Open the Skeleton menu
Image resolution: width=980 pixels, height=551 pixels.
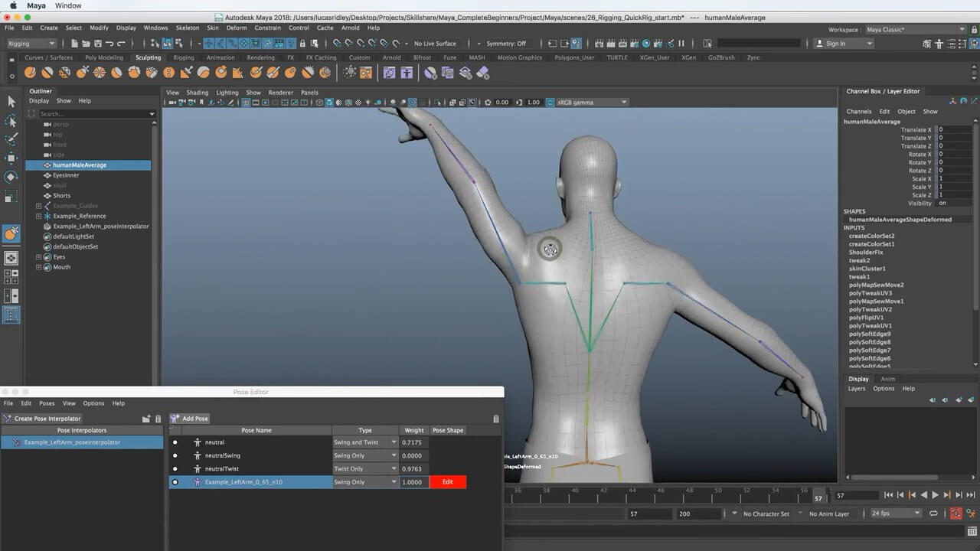pyautogui.click(x=187, y=28)
